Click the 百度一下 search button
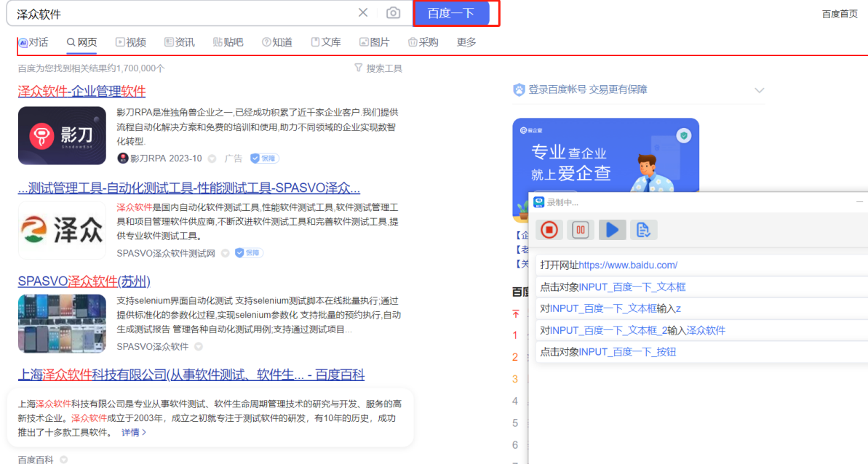Viewport: 868px width, 464px height. pyautogui.click(x=451, y=13)
